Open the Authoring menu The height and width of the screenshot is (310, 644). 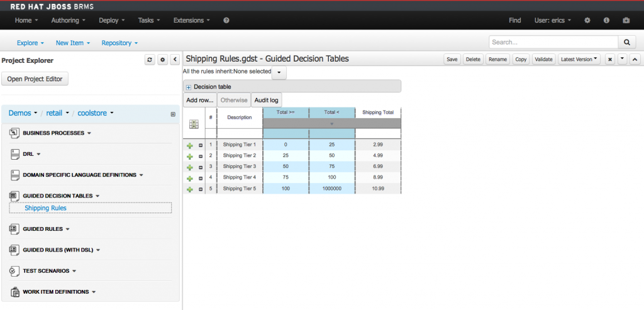click(x=68, y=20)
